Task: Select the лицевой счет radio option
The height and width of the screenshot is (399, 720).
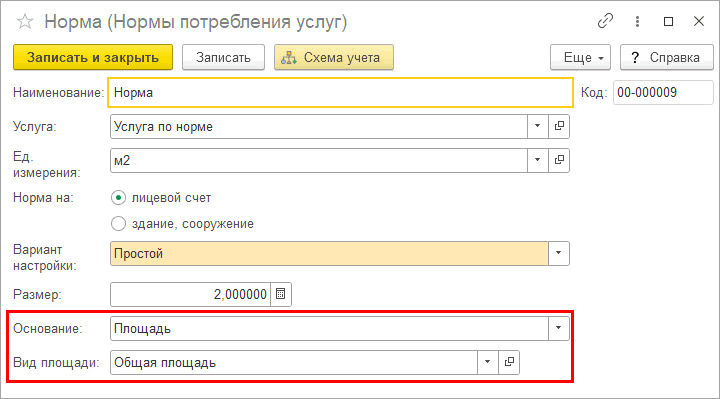Action: (118, 198)
